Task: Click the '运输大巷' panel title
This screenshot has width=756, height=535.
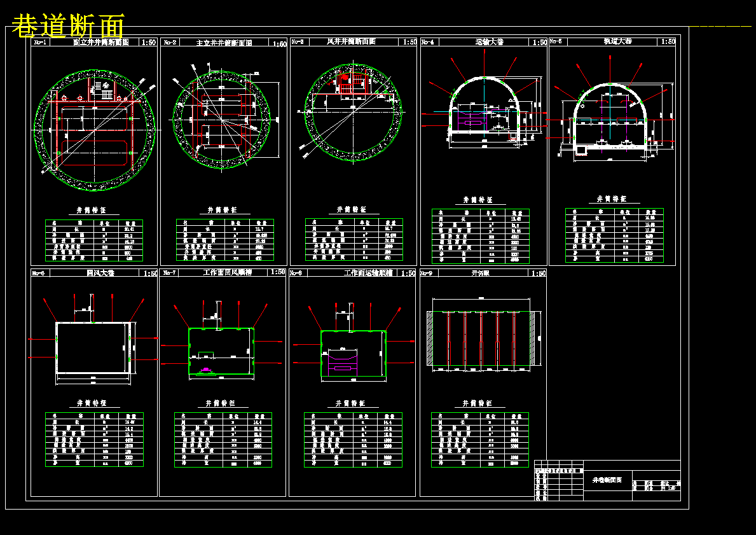Action: [x=490, y=42]
